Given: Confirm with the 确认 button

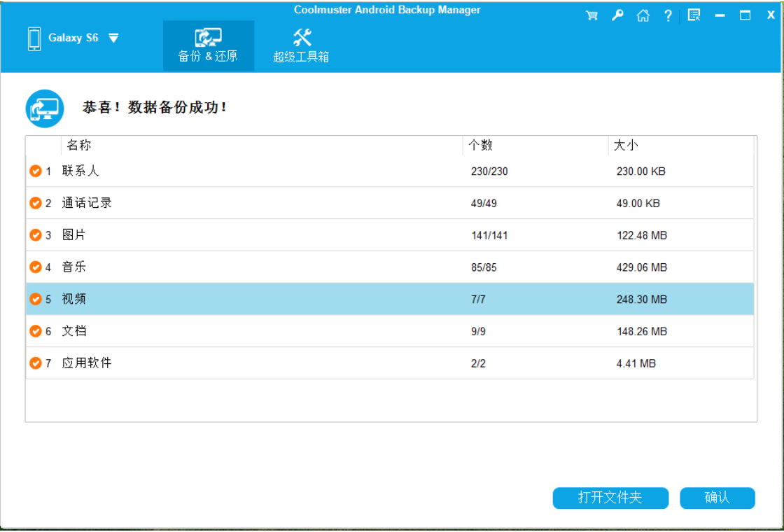Looking at the screenshot, I should (x=717, y=498).
